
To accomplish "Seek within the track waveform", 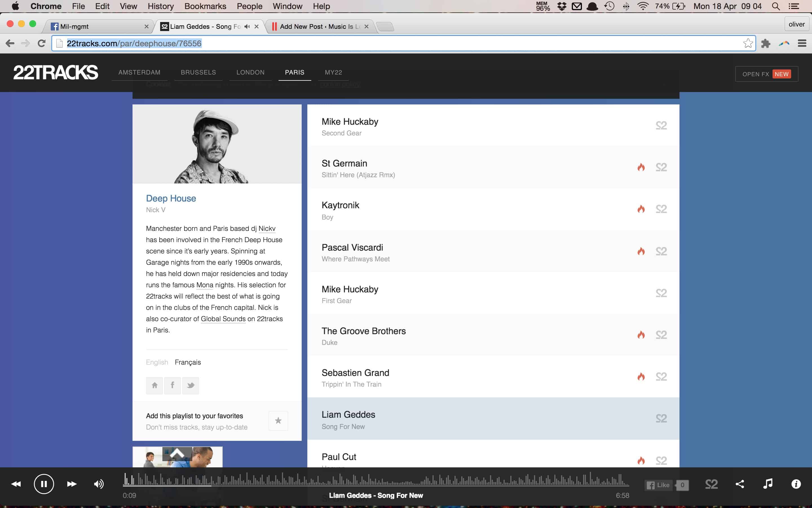I will (376, 479).
